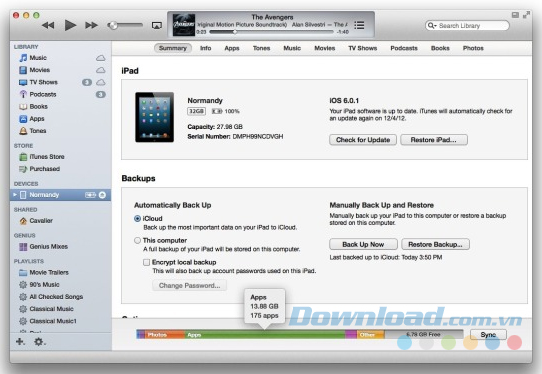Screen dimensions: 542x374
Task: Click the TV Shows badge count
Action: click(x=87, y=82)
